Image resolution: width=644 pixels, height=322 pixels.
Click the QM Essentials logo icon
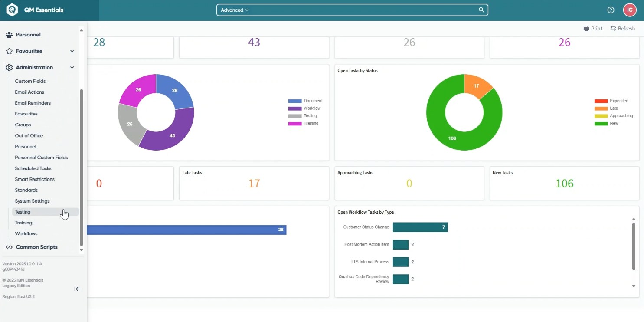click(12, 10)
